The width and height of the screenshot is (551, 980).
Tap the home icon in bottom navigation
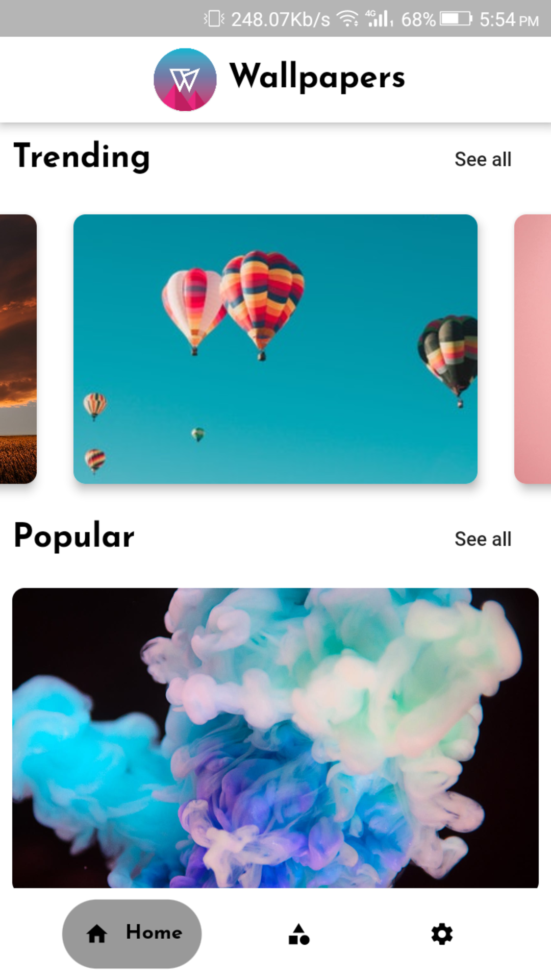point(97,934)
